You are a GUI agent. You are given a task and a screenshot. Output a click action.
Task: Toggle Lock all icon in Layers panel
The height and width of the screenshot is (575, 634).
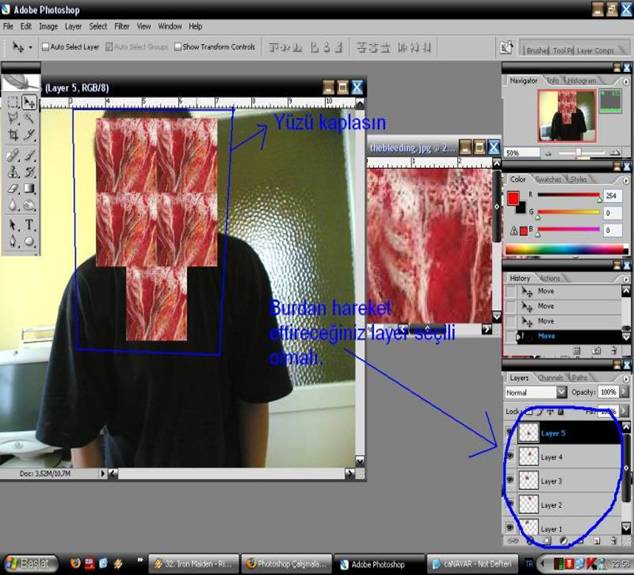click(561, 412)
